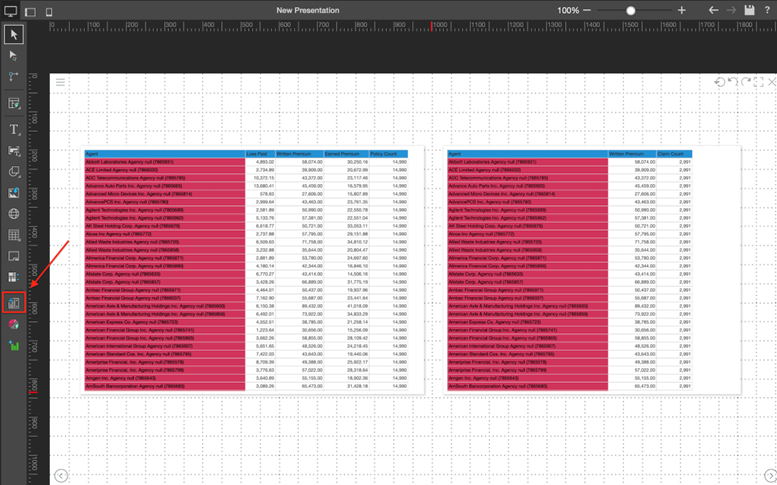Select the pie chart tool
Screen dimensions: 777x485
click(14, 324)
